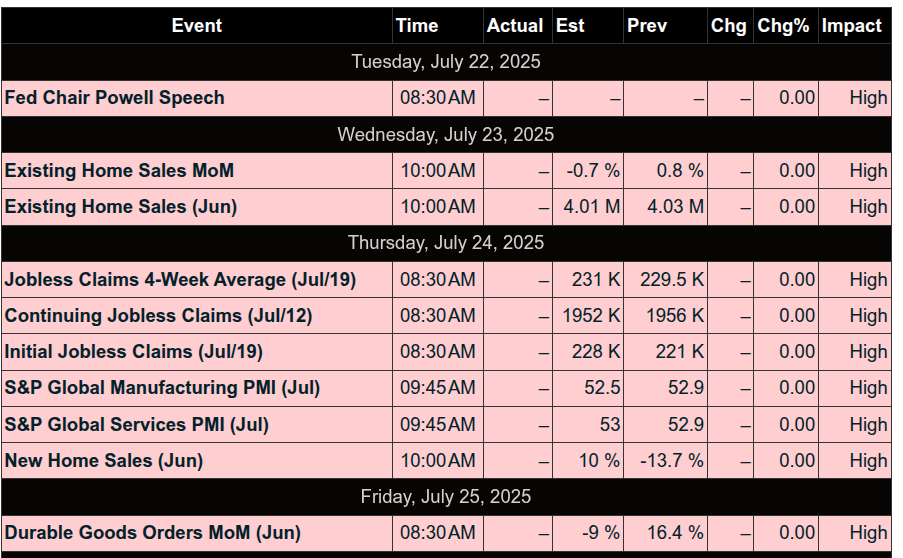Open Durable Goods Orders MoM (Jun)

[x=153, y=533]
